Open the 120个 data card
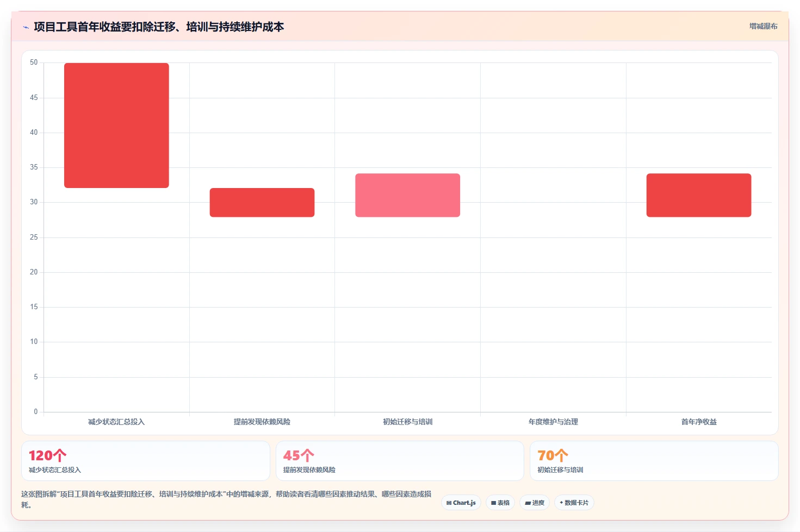This screenshot has height=532, width=800. [146, 461]
